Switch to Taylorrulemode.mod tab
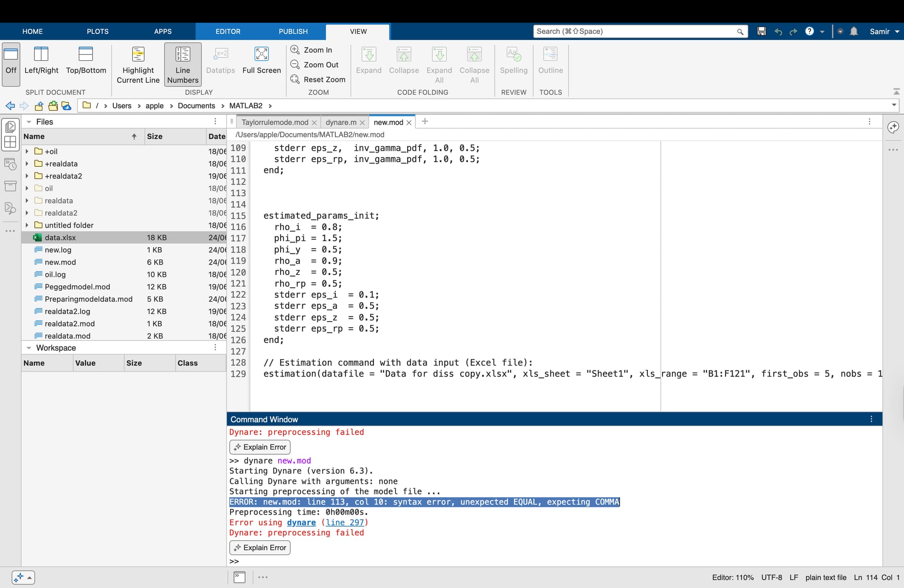The height and width of the screenshot is (588, 904). pos(274,122)
